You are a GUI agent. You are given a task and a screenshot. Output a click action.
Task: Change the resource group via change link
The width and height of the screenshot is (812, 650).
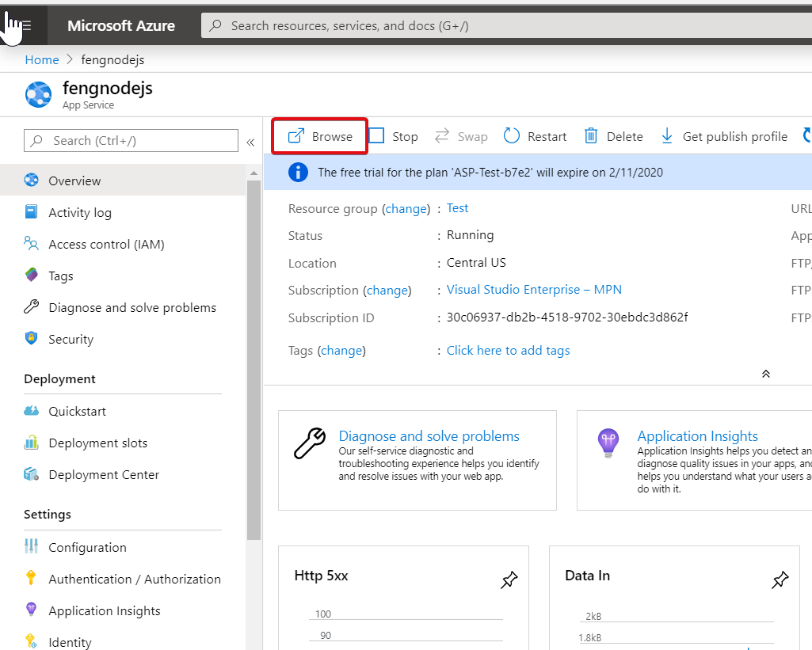406,208
